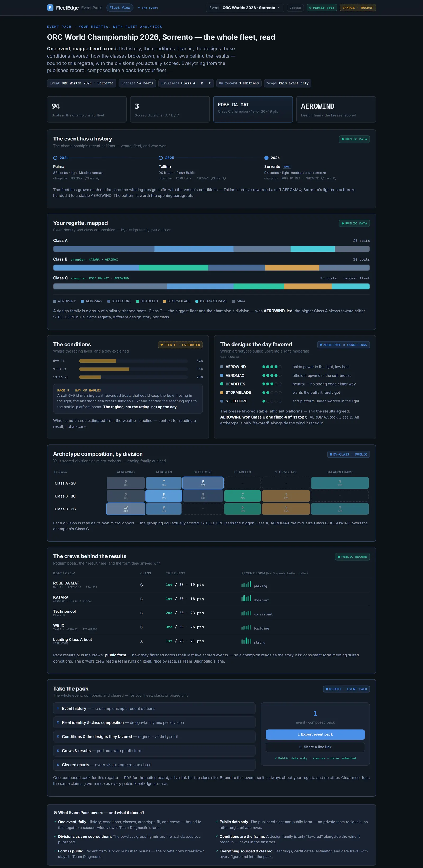423x868 pixels.
Task: Click Cleared charts item icon
Action: pyautogui.click(x=58, y=765)
